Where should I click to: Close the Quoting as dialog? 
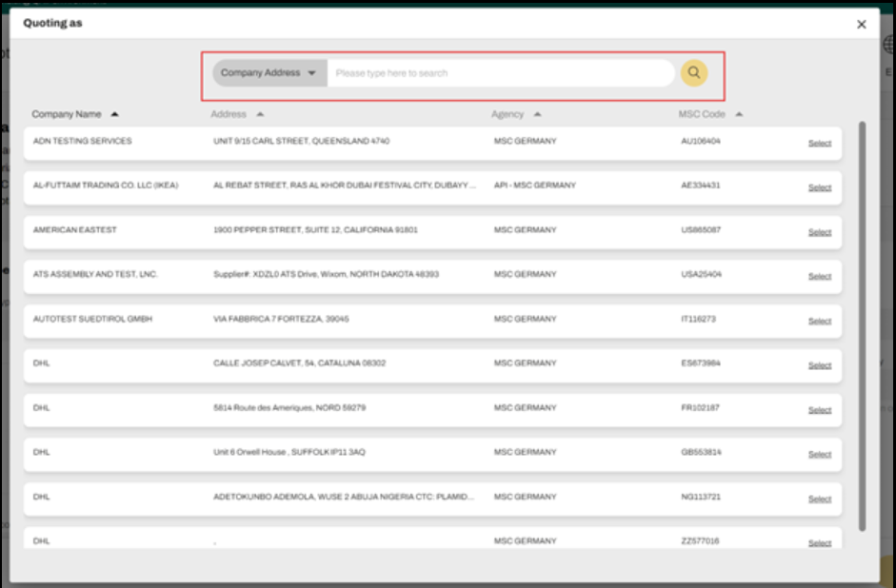point(861,24)
